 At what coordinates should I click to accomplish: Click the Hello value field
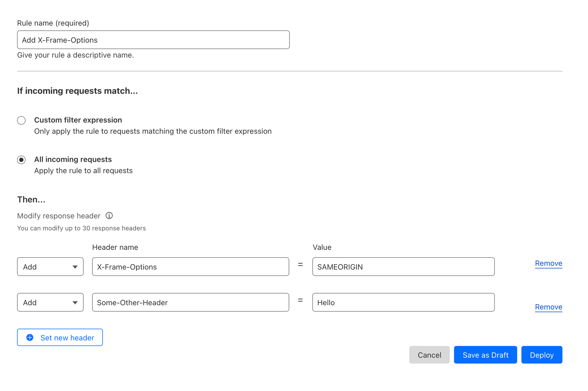[403, 302]
